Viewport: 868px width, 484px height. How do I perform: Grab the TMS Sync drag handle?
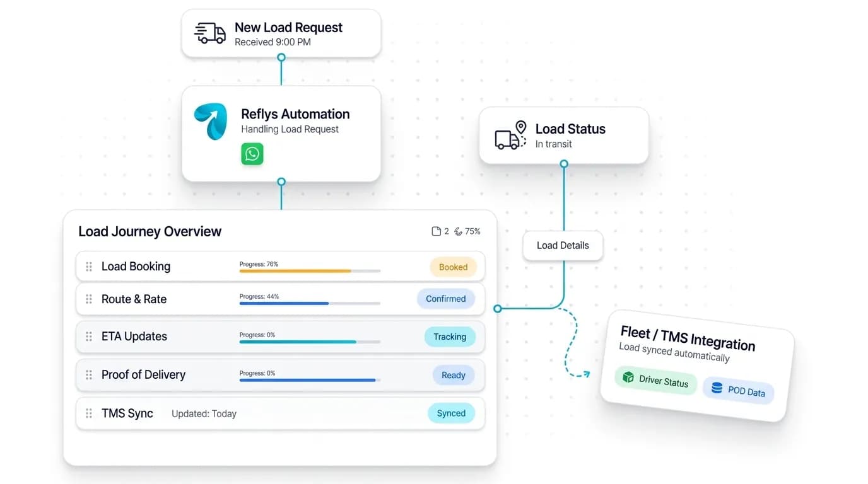tap(89, 413)
